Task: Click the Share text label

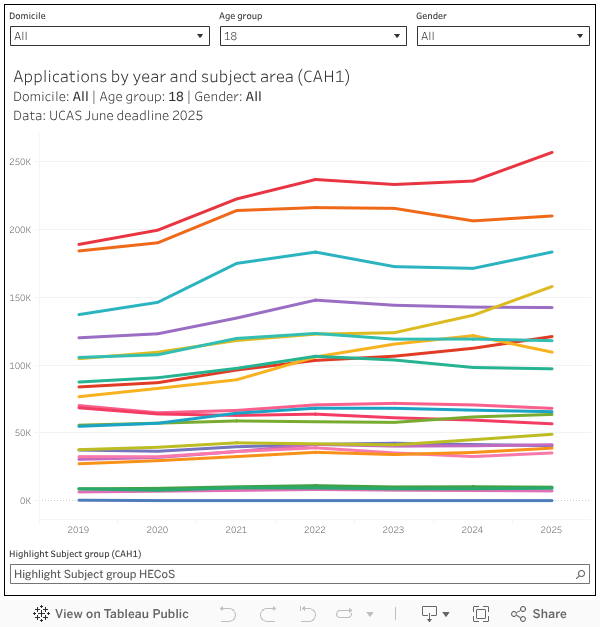Action: [x=549, y=613]
